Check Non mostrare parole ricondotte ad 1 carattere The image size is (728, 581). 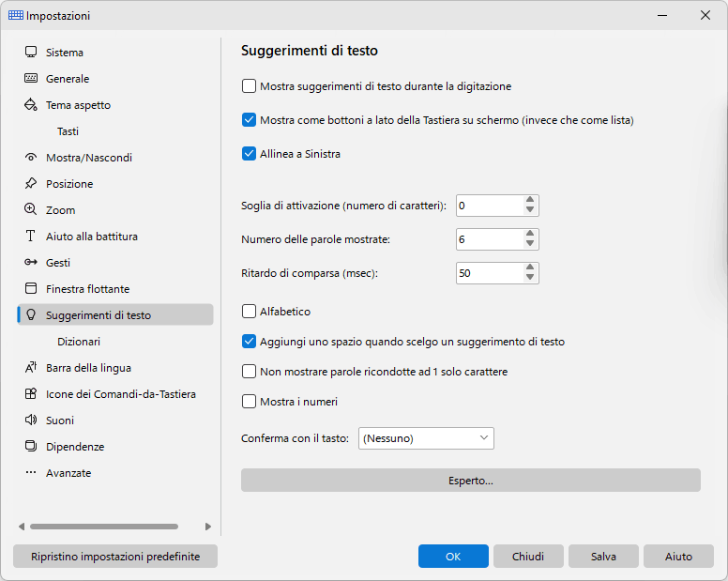(x=249, y=372)
